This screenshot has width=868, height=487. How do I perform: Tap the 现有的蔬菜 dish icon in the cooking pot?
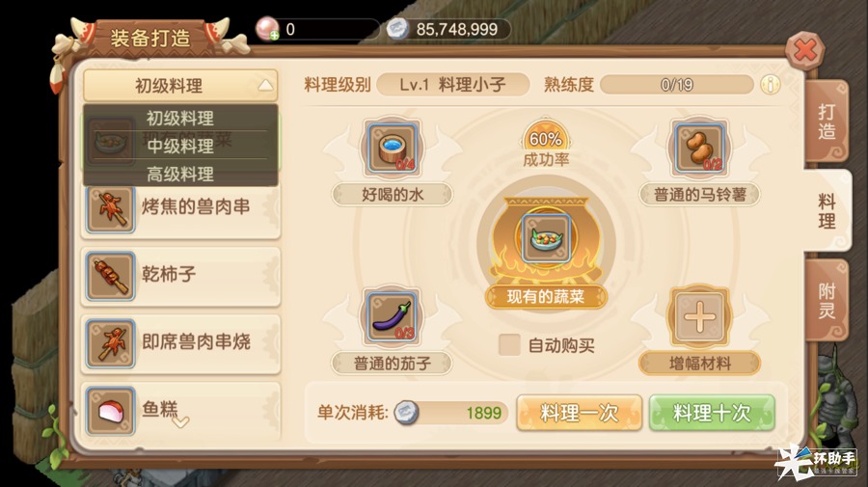point(546,238)
